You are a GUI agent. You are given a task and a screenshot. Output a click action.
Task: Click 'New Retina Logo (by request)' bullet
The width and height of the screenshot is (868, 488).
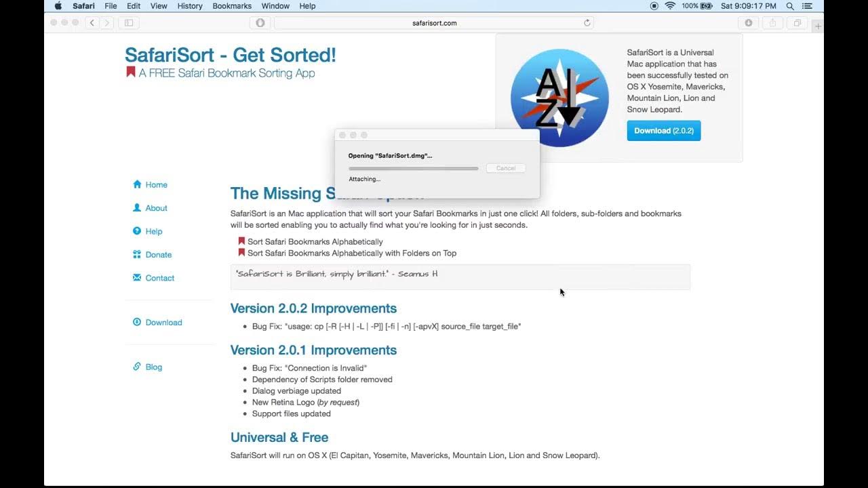click(x=306, y=402)
